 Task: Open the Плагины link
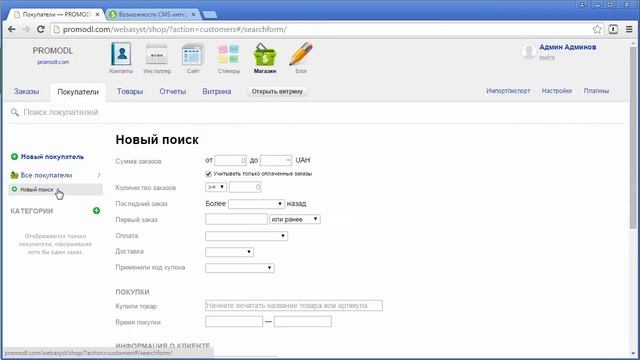[596, 91]
